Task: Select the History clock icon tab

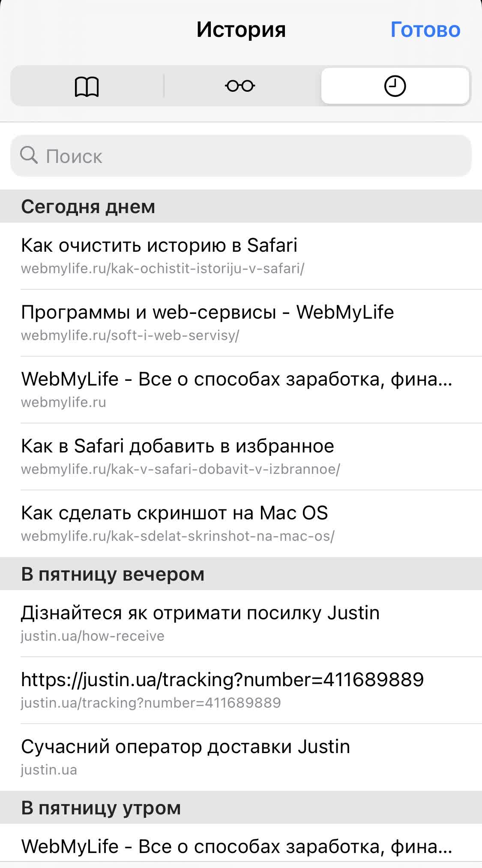Action: pyautogui.click(x=395, y=86)
